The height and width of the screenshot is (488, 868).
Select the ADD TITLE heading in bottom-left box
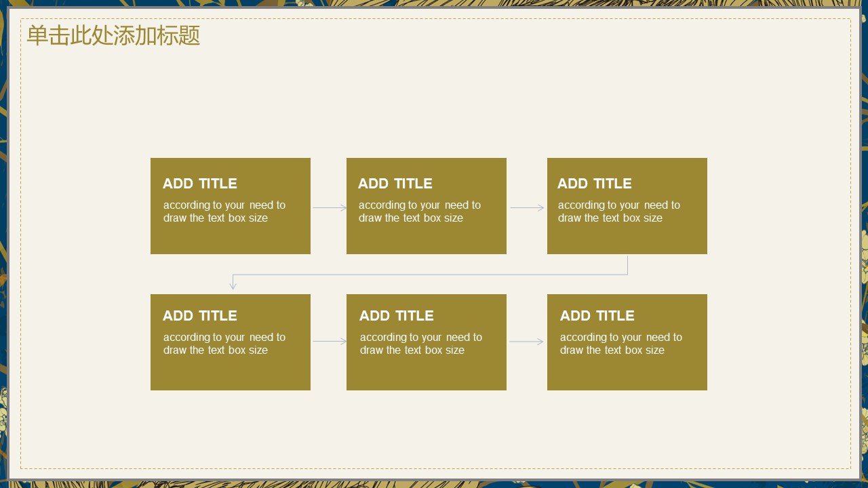click(x=199, y=316)
